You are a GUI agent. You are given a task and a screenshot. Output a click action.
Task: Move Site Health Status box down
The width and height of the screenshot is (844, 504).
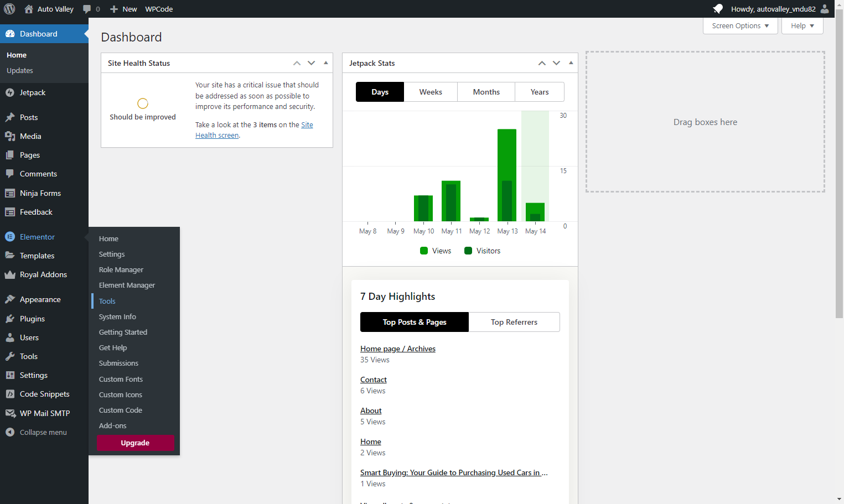click(312, 63)
